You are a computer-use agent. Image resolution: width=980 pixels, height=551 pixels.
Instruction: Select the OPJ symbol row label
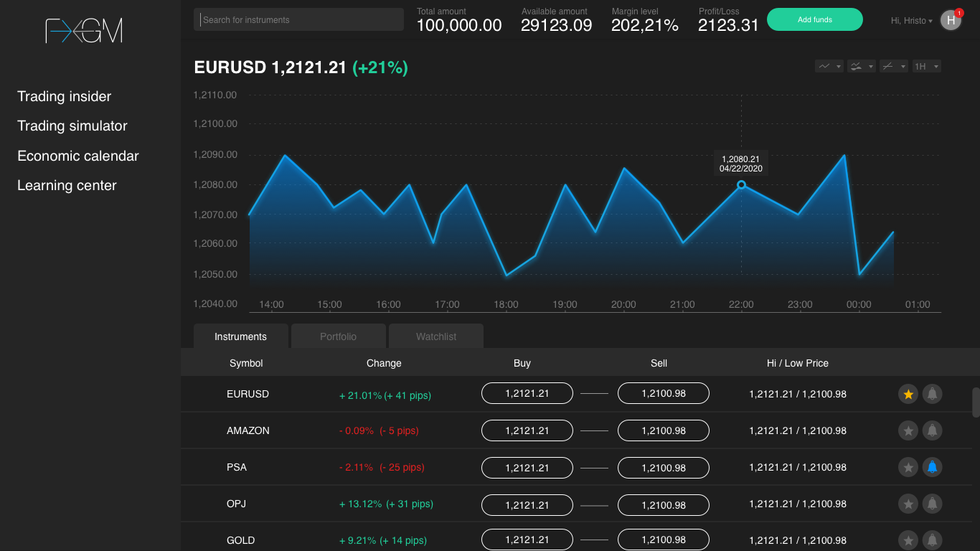point(236,504)
